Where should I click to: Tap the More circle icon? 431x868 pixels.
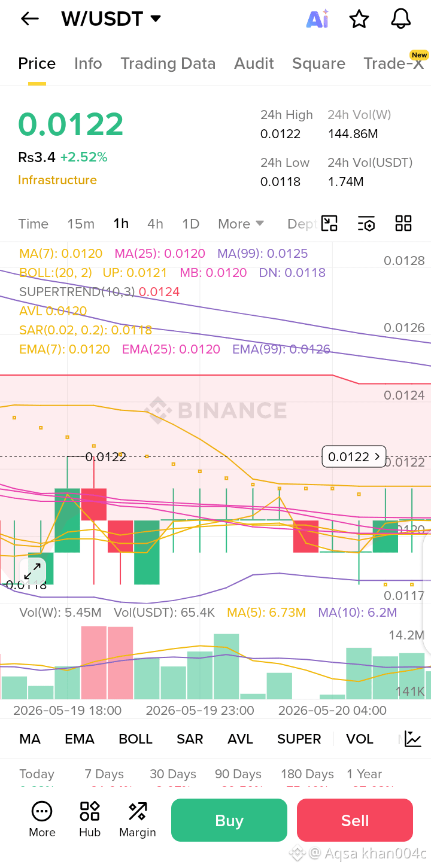42,812
